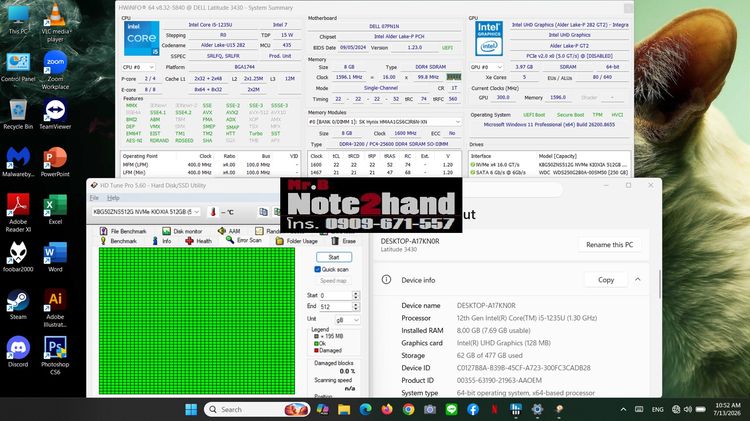Launch the PowerPoint desktop shortcut

[55, 162]
